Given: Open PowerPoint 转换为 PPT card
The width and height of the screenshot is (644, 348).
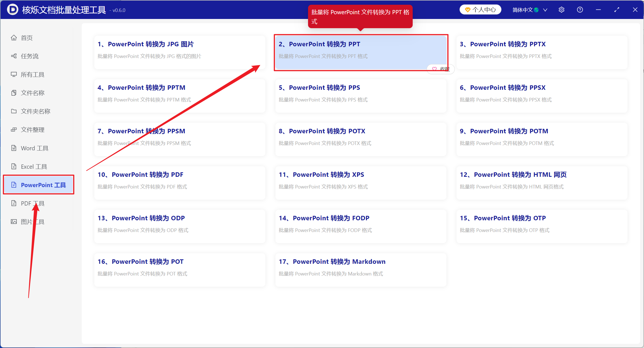Looking at the screenshot, I should (361, 52).
